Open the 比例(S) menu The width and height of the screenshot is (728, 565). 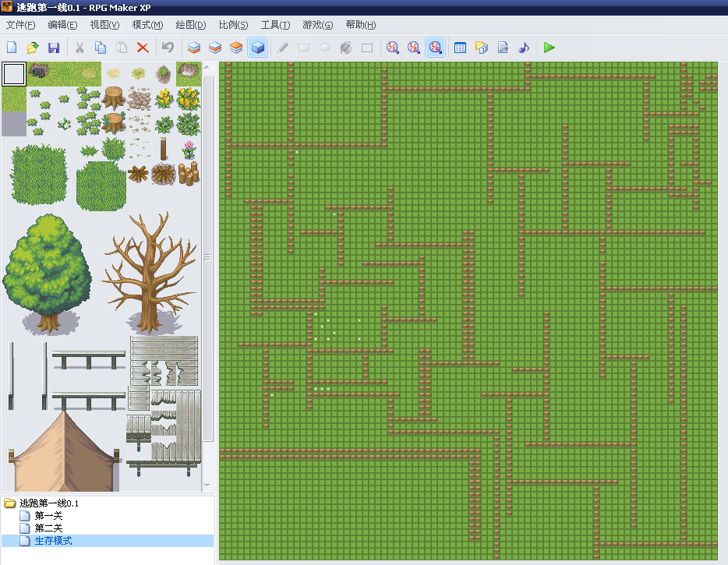coord(233,25)
